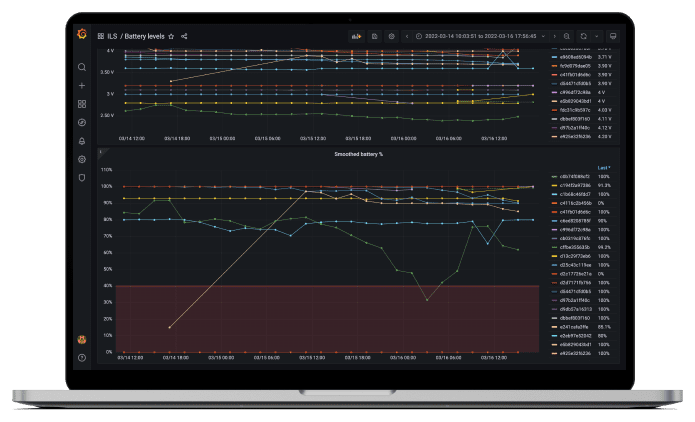Open dashboard settings gear in the top bar
Viewport: 695px width, 422px height.
[x=391, y=36]
